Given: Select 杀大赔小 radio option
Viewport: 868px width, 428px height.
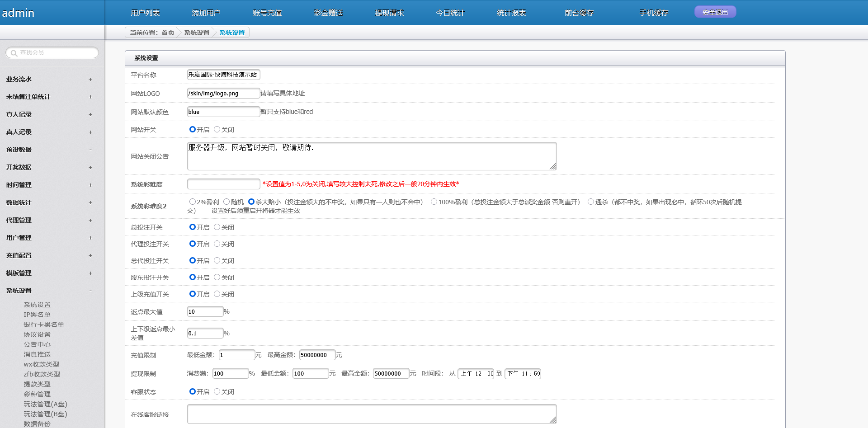Looking at the screenshot, I should 251,202.
